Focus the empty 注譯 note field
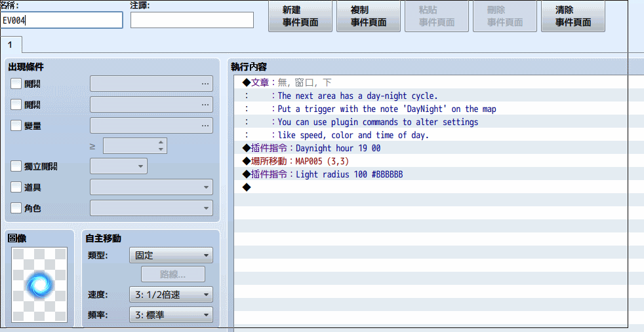Image resolution: width=644 pixels, height=332 pixels. [191, 20]
